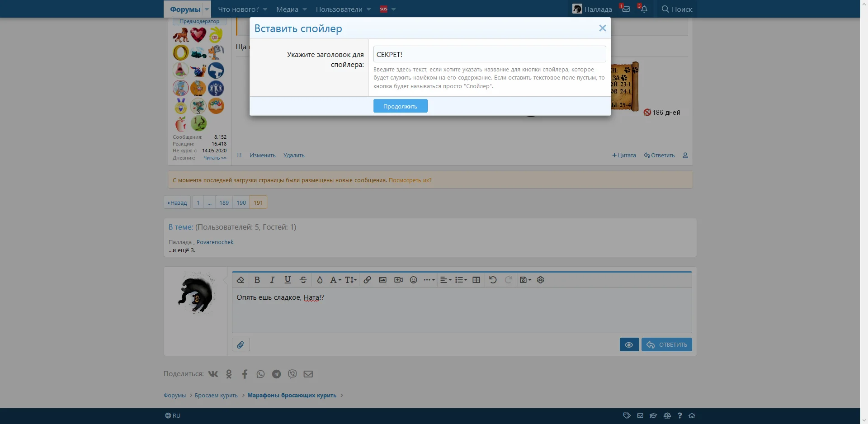
Task: Click the insert table icon
Action: [476, 280]
